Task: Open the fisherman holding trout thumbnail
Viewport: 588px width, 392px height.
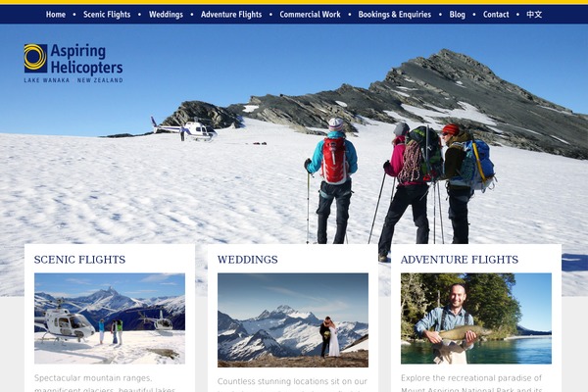Action: coord(476,318)
